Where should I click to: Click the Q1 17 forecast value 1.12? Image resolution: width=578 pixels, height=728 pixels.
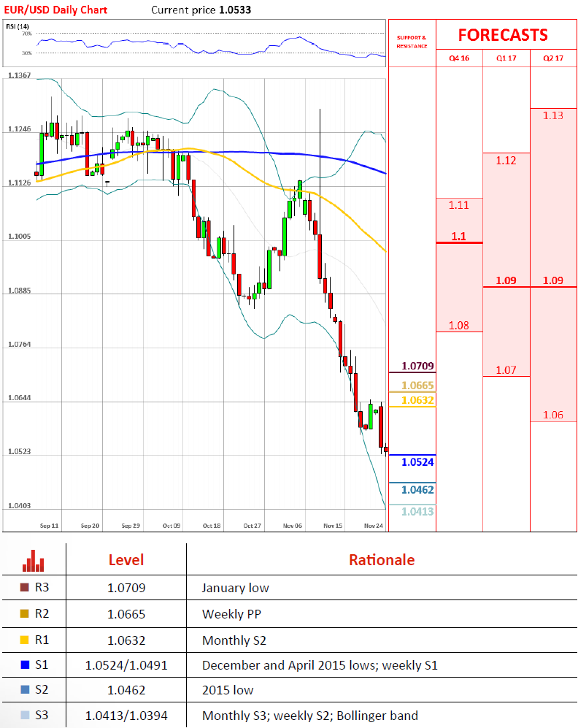[x=506, y=160]
